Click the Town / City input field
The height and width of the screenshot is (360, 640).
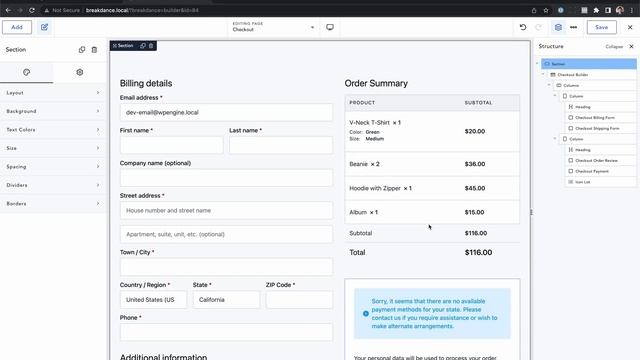pos(226,267)
